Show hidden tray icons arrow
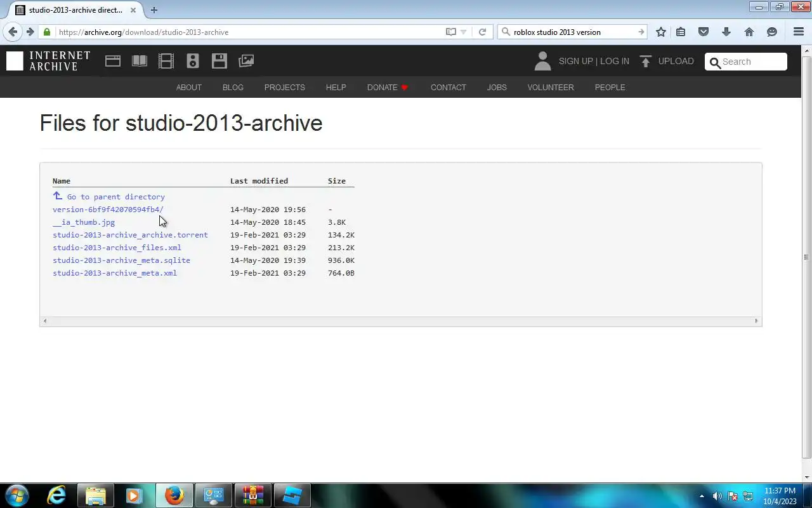 (702, 496)
